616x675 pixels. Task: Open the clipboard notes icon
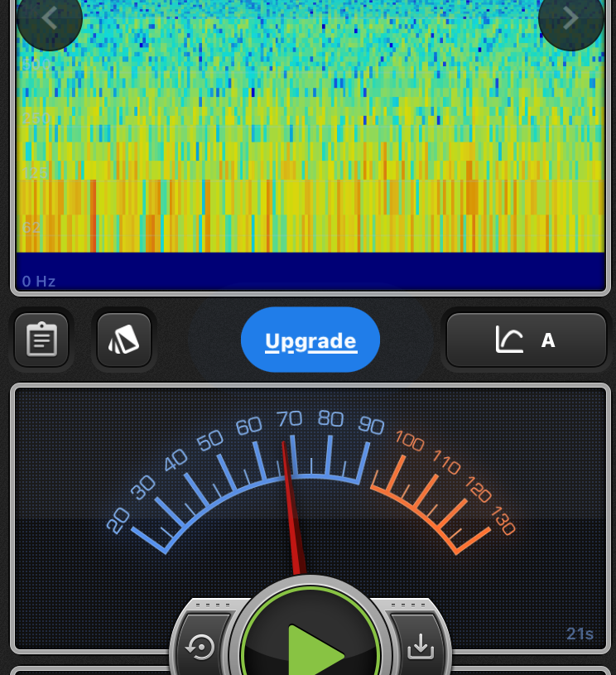pos(41,340)
